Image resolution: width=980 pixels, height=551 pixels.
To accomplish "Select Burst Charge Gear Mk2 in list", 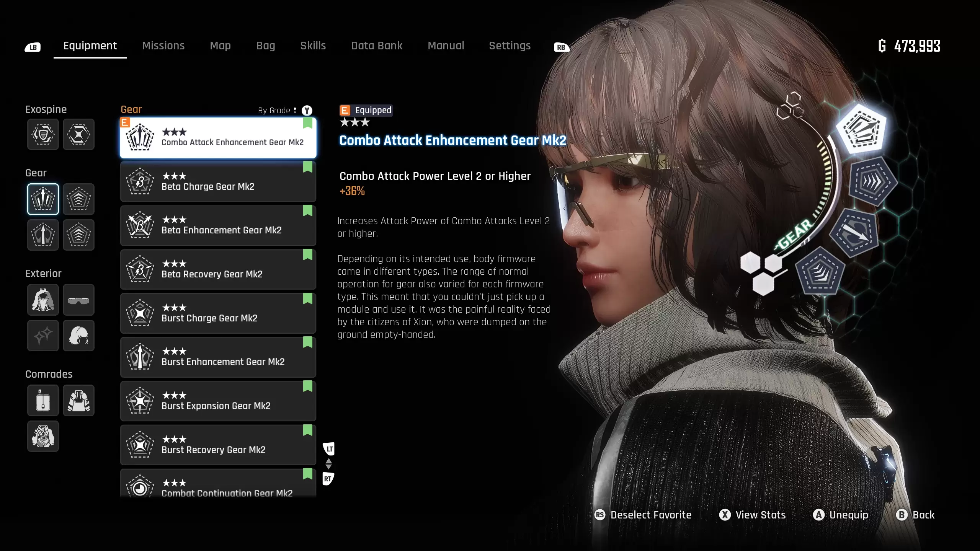I will [218, 313].
